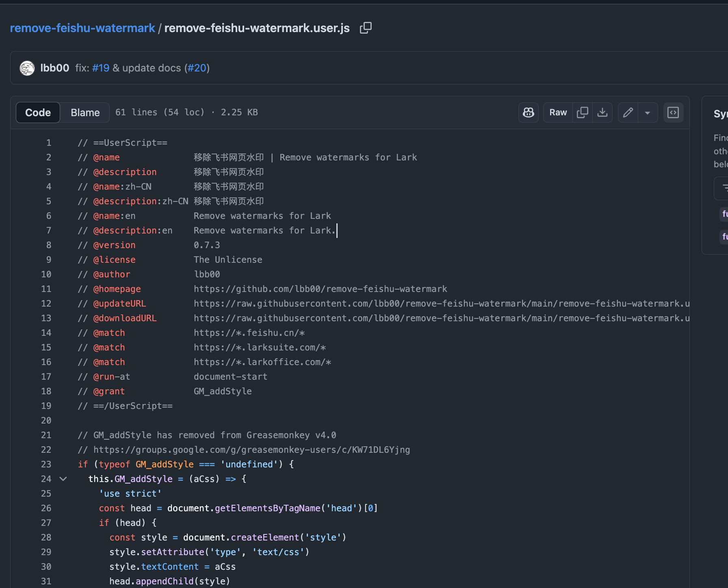This screenshot has width=728, height=588.
Task: Click the '@description' tag on line 3
Action: tap(125, 172)
